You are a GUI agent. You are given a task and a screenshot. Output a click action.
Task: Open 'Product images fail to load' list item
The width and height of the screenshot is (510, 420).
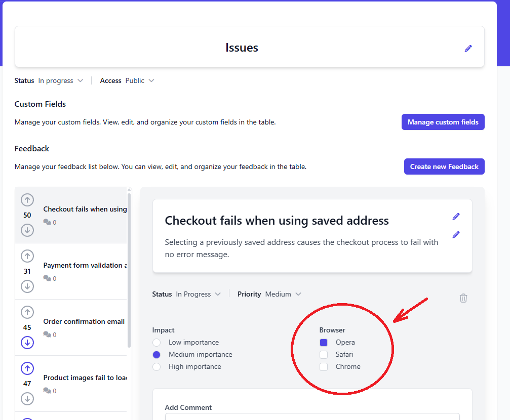click(x=71, y=384)
